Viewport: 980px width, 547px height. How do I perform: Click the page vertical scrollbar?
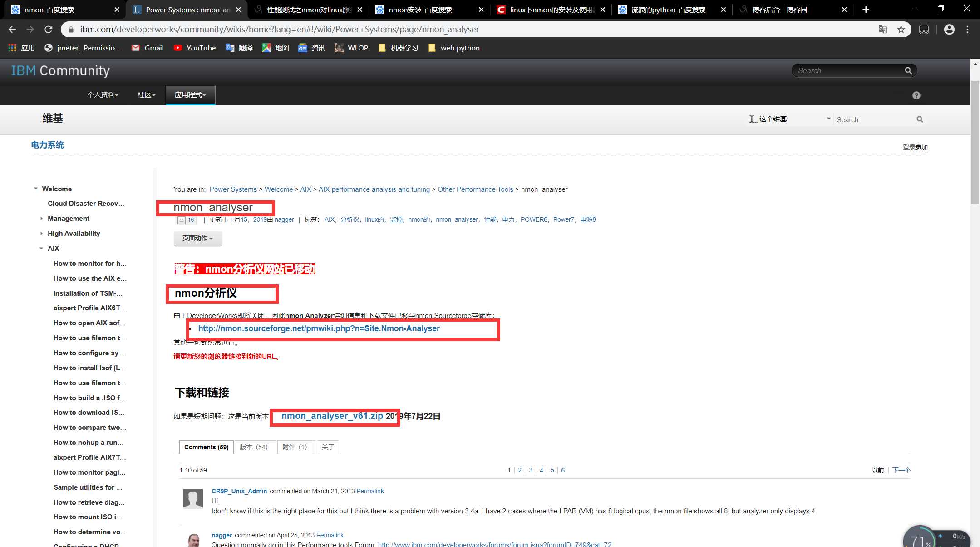coord(975,143)
